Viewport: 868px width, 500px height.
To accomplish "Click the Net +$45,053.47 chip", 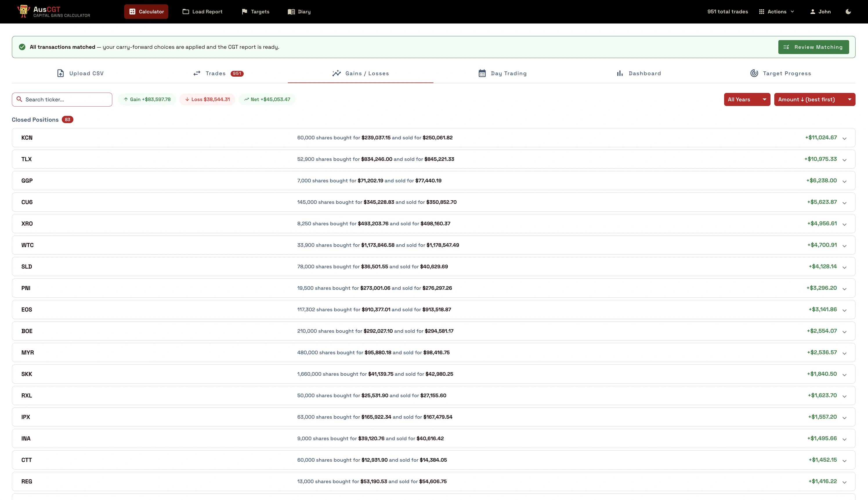I will point(267,100).
